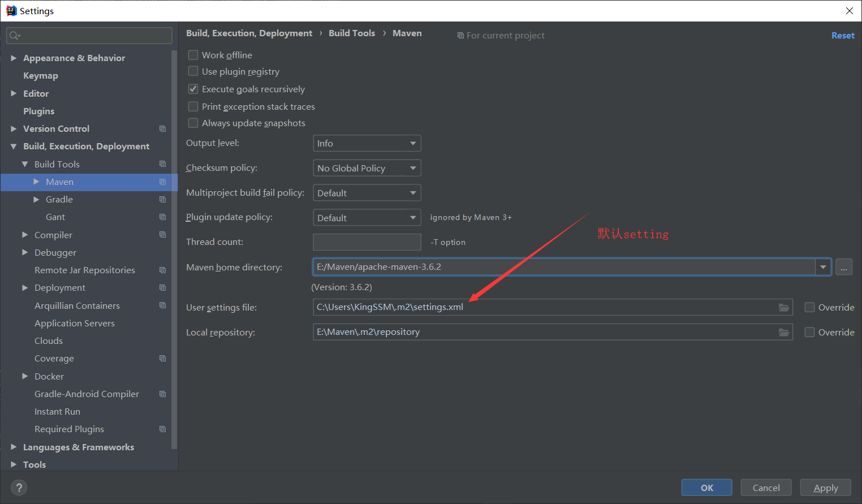Select Plugins in settings tree
The width and height of the screenshot is (862, 504).
pos(39,111)
